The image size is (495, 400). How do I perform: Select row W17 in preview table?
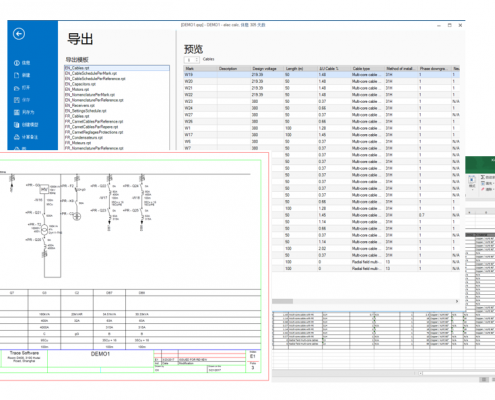click(x=322, y=135)
